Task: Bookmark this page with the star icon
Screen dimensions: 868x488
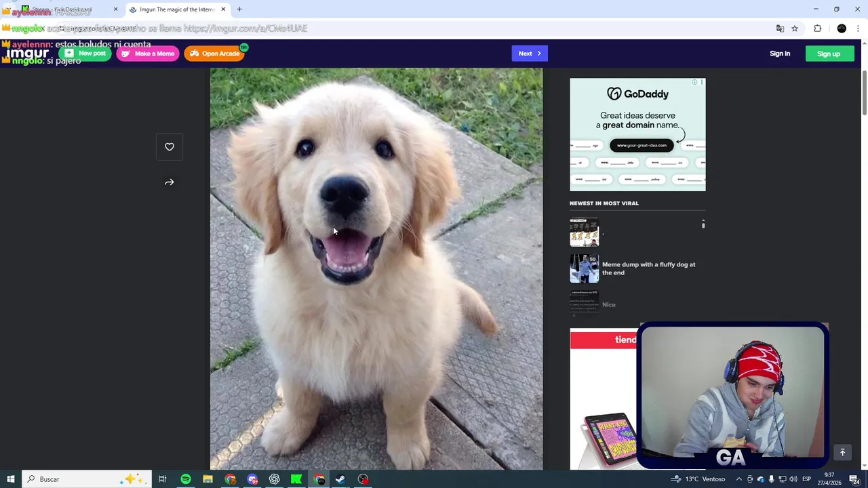Action: [x=795, y=28]
